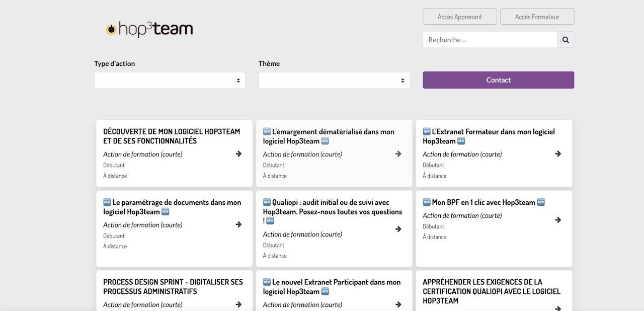This screenshot has width=644, height=311.
Task: Click arrow on nouvel Extranet Participant card
Action: pyautogui.click(x=398, y=304)
